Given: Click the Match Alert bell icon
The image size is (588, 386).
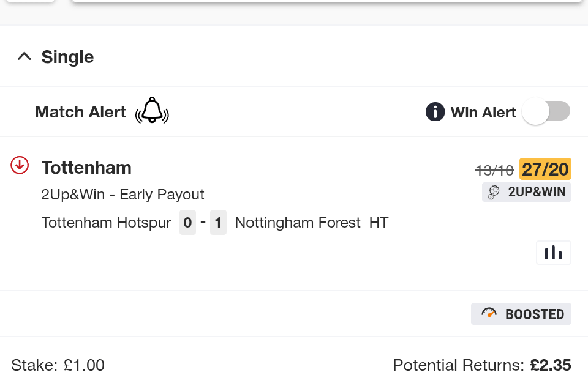Looking at the screenshot, I should coord(152,111).
